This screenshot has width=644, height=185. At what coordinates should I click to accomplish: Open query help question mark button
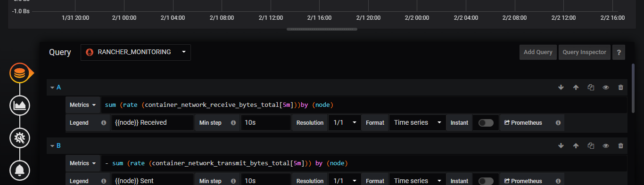coord(619,52)
